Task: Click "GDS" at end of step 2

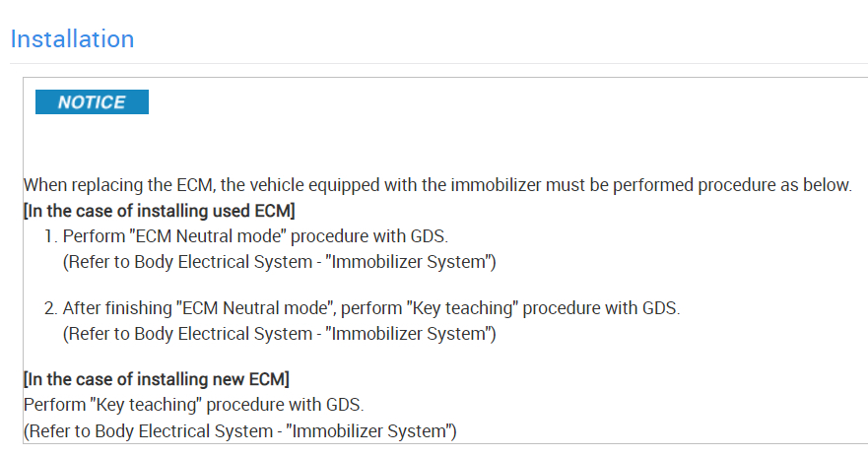Action: tap(658, 308)
